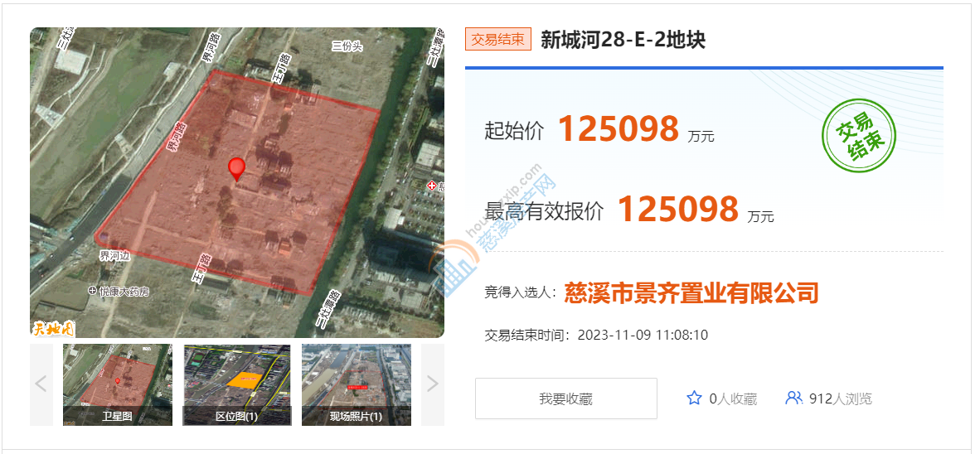Click the 0人收藏 count text
980x454 pixels.
(733, 399)
